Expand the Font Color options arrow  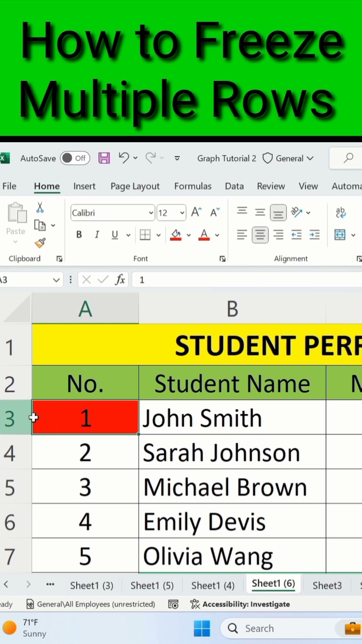click(217, 235)
